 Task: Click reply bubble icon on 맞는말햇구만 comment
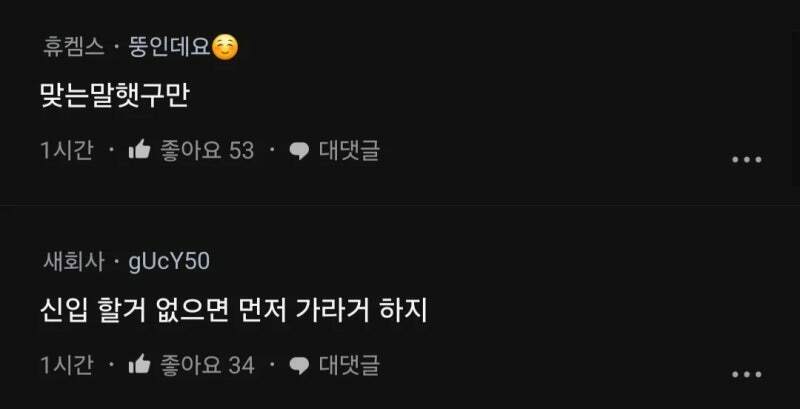pos(299,151)
